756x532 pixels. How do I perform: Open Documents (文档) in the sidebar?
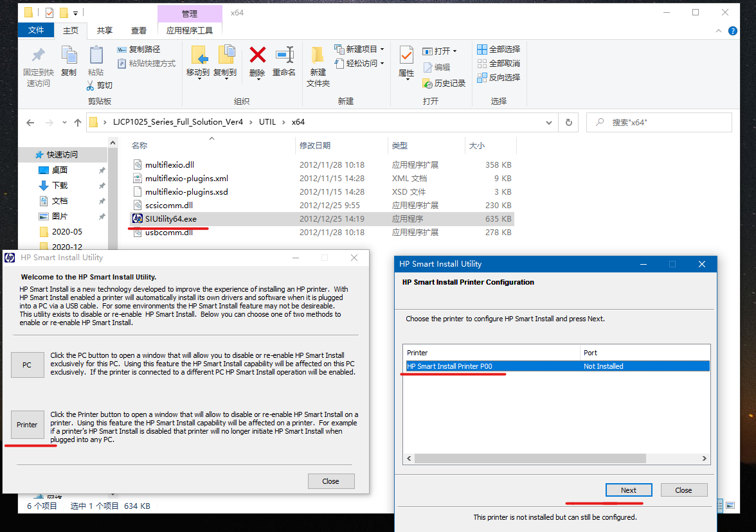[60, 200]
